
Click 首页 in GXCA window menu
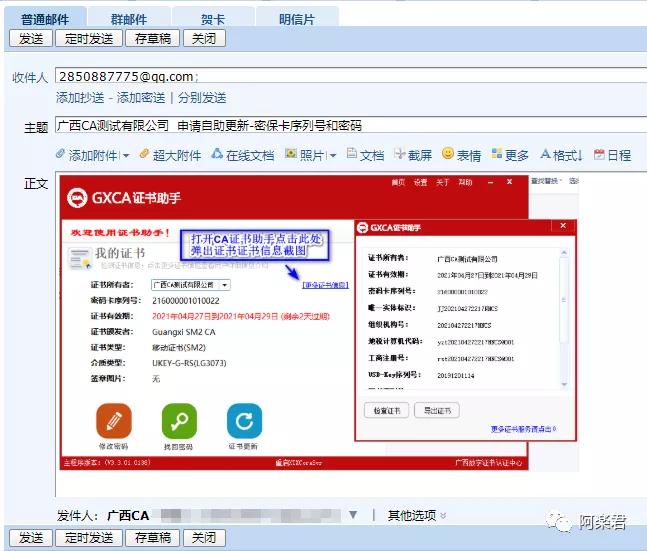(398, 182)
